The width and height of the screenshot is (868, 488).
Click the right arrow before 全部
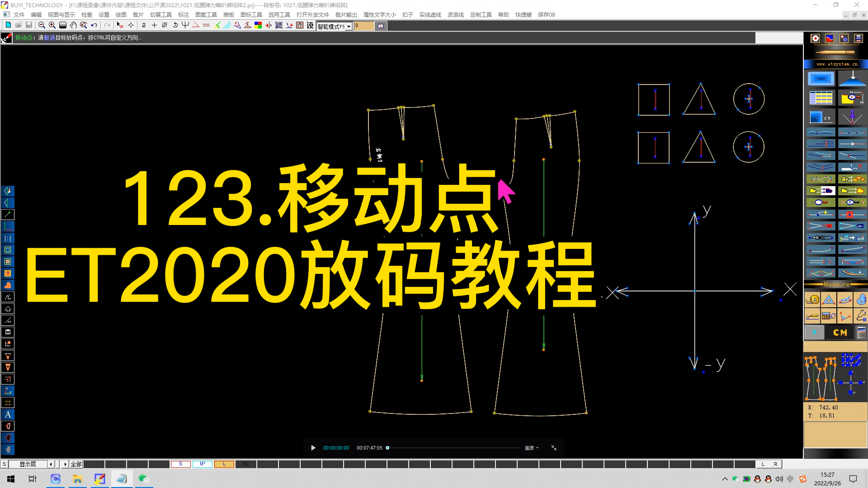click(65, 464)
